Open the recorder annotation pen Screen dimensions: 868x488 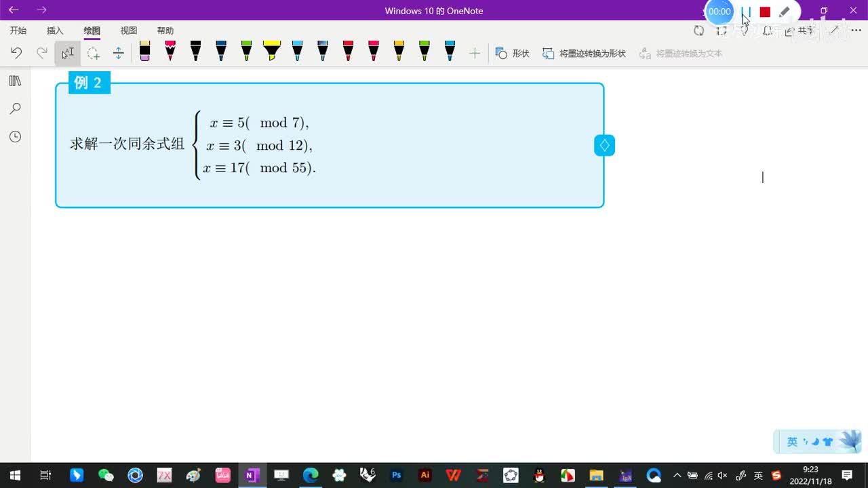(x=785, y=12)
